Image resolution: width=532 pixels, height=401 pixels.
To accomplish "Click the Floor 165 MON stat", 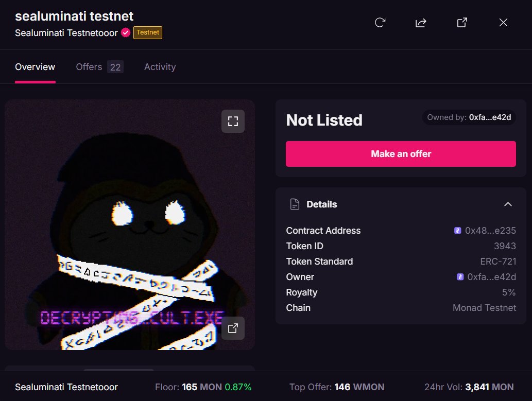I will (x=188, y=387).
